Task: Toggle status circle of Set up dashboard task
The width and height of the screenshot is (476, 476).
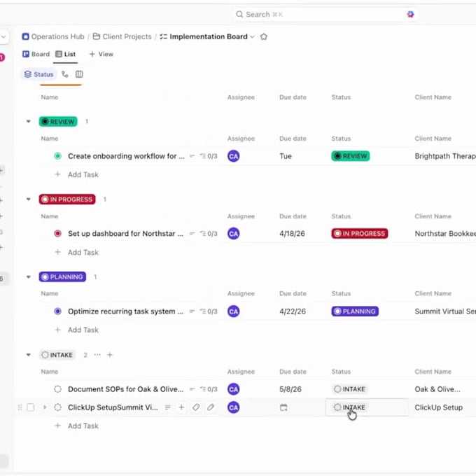Action: coord(57,233)
